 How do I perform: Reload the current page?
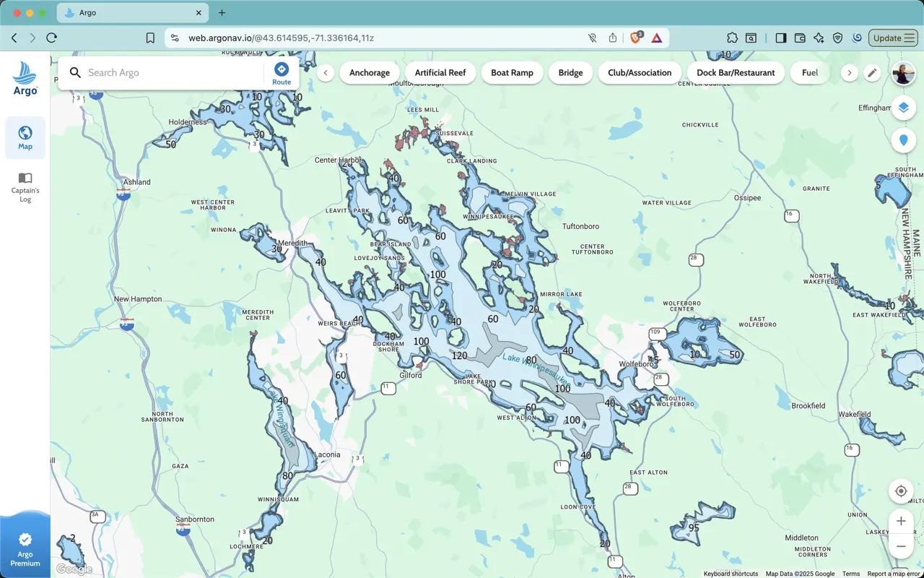click(51, 38)
